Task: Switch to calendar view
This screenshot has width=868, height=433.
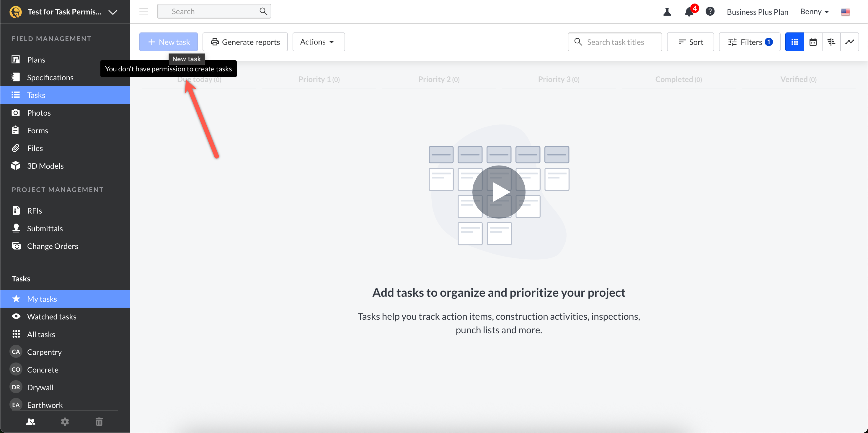Action: pos(813,42)
